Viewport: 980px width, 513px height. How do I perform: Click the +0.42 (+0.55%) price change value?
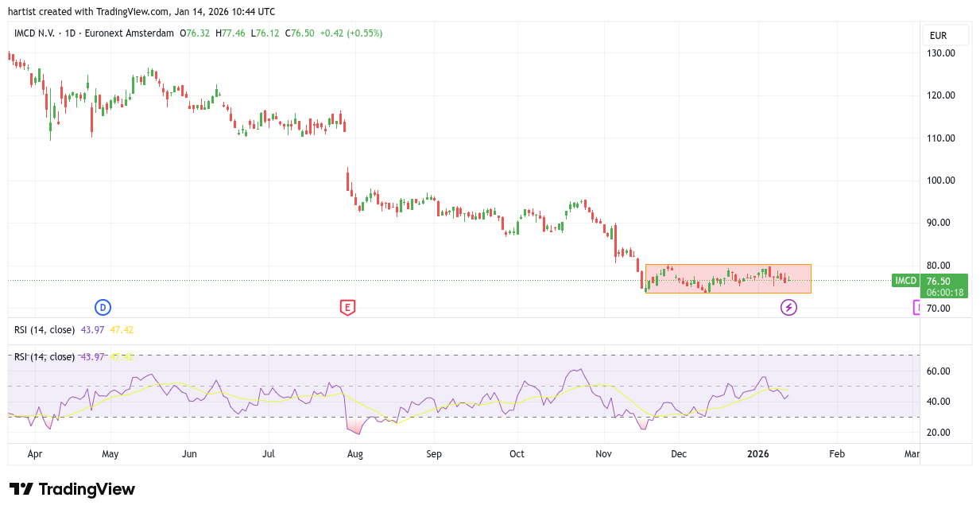(351, 33)
